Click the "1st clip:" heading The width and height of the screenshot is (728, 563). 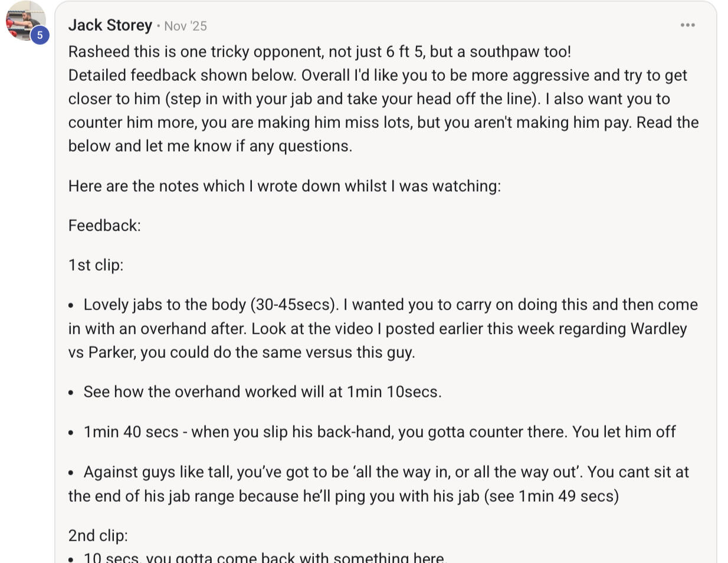pos(96,265)
